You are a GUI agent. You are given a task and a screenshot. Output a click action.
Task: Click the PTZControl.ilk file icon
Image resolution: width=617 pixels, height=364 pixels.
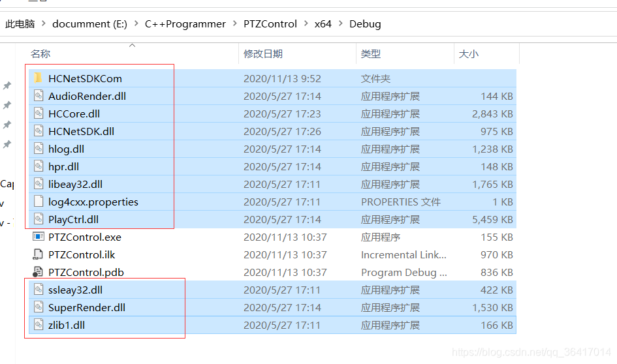(38, 254)
